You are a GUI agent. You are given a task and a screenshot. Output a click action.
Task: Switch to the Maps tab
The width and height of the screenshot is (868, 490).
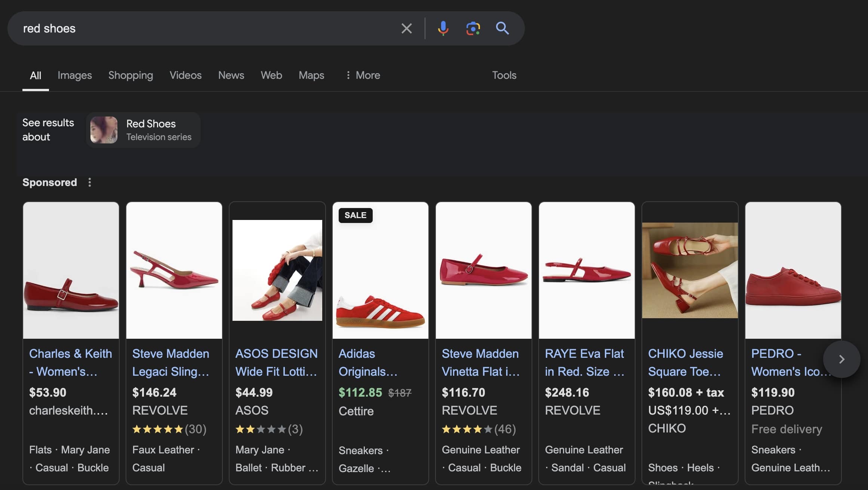click(x=311, y=75)
